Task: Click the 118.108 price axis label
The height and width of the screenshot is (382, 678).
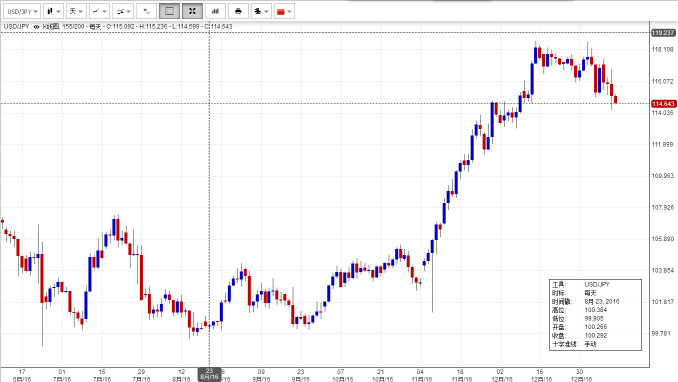Action: pyautogui.click(x=662, y=50)
